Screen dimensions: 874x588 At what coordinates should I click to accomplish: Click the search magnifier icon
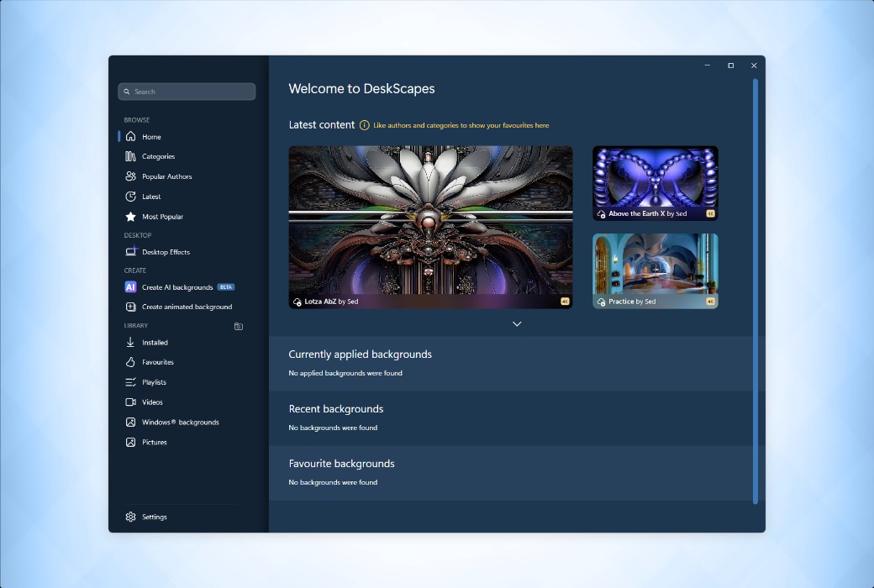pos(127,92)
